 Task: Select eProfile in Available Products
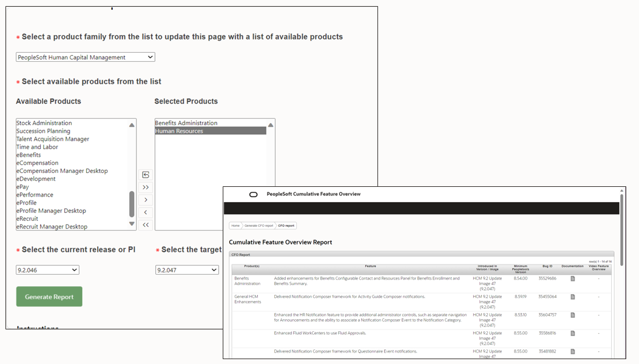(x=27, y=203)
